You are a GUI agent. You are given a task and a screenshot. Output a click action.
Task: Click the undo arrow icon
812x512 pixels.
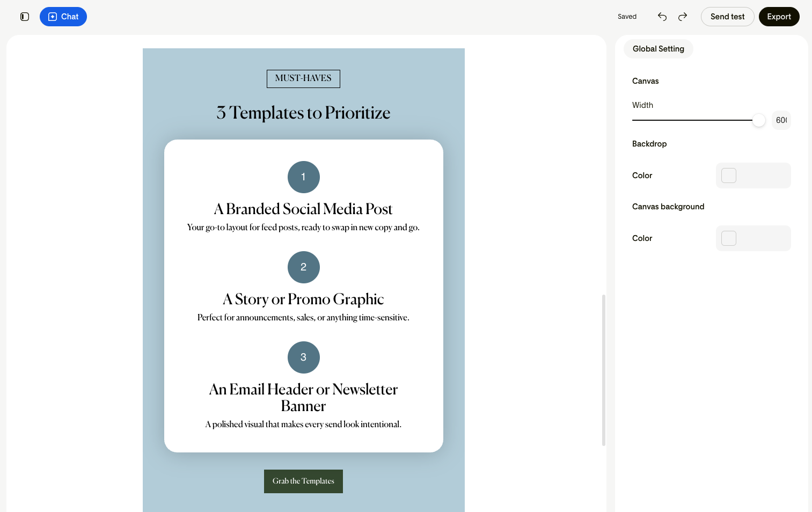[x=662, y=17]
